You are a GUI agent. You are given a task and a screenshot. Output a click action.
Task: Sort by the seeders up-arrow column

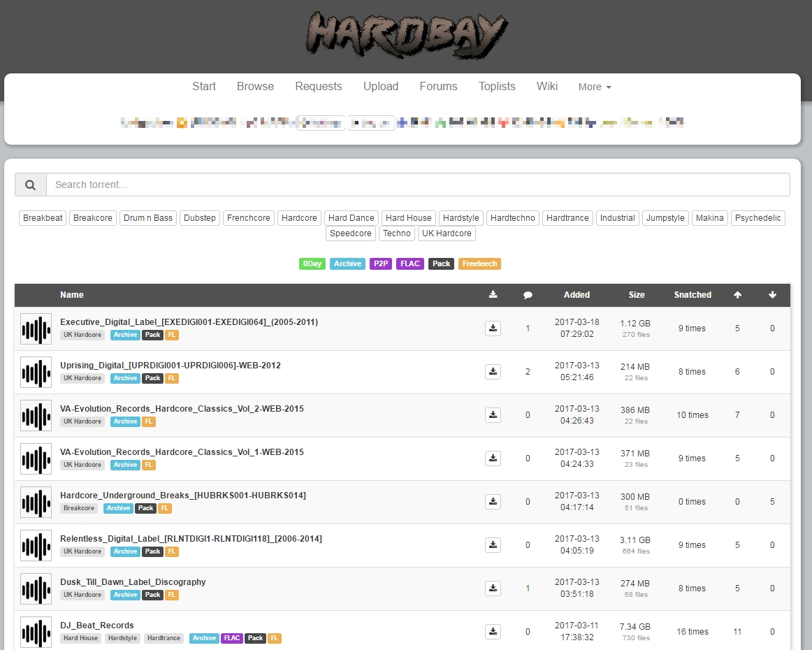pos(737,295)
